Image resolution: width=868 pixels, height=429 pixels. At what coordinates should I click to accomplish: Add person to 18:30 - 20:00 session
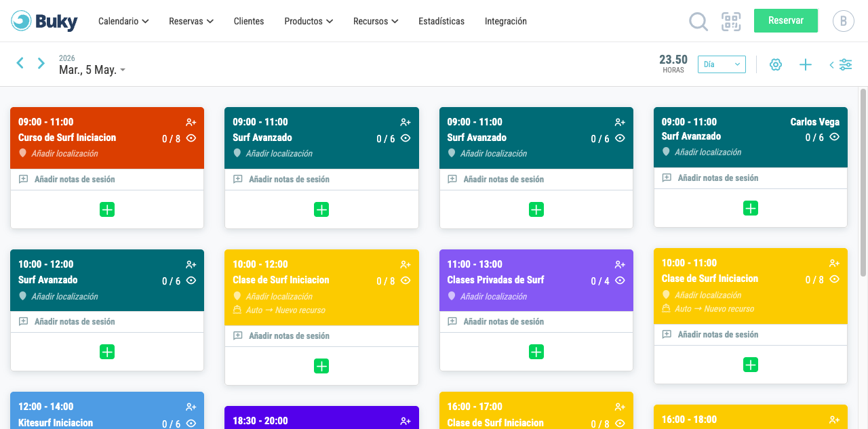pyautogui.click(x=406, y=422)
